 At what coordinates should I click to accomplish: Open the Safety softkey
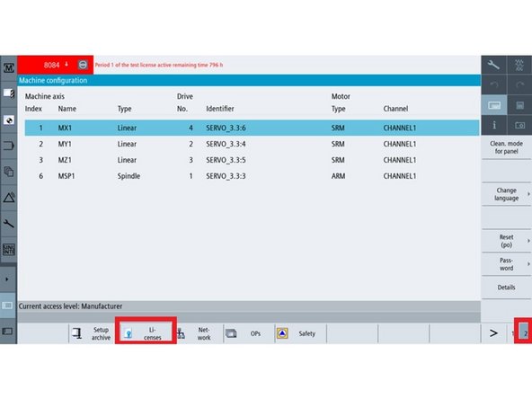point(301,333)
